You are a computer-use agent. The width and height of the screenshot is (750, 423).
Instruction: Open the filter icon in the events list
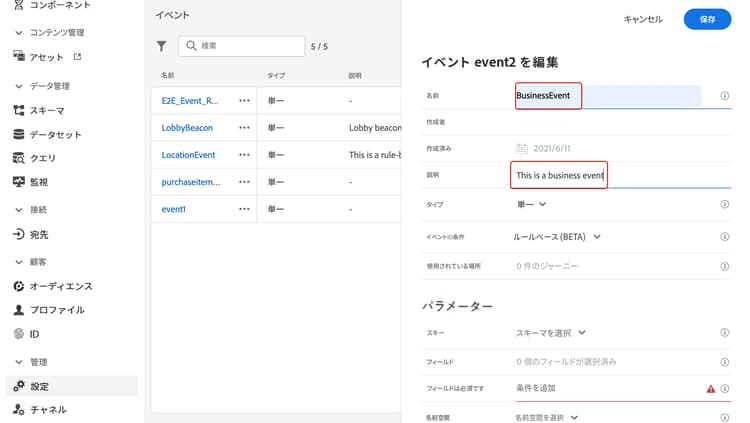coord(161,46)
